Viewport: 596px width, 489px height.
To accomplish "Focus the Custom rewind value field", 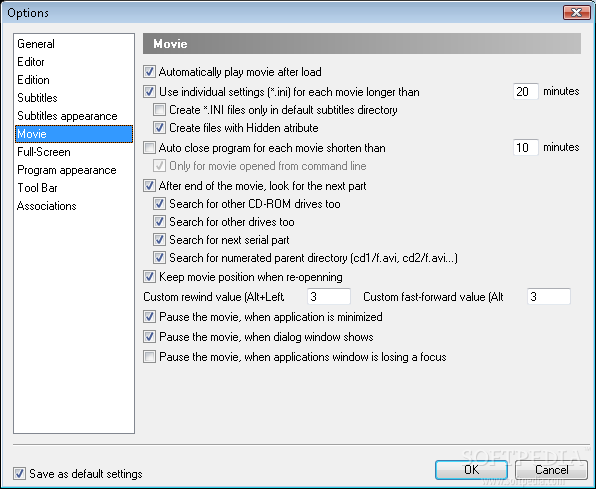I will click(x=329, y=297).
